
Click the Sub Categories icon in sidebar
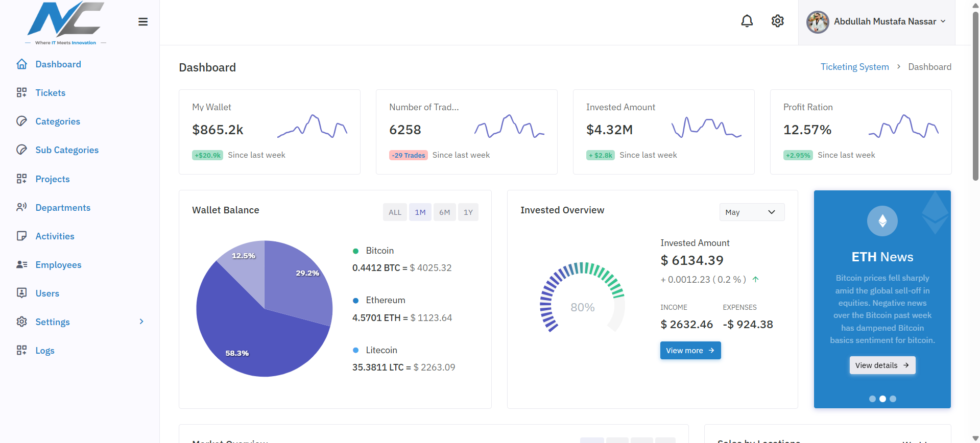(21, 150)
